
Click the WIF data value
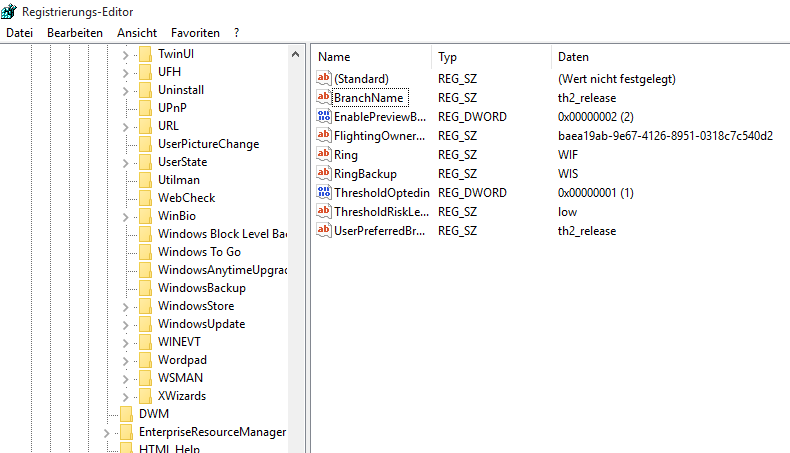point(568,155)
